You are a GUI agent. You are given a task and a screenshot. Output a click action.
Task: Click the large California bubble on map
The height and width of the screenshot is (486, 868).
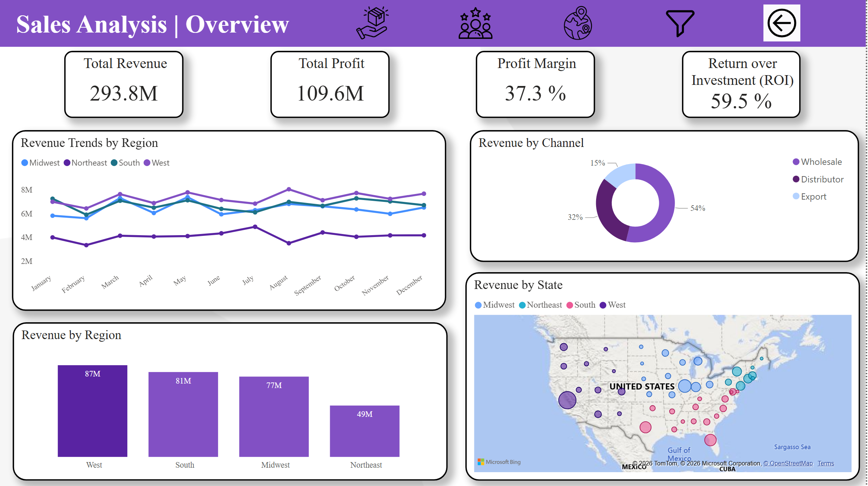[567, 400]
